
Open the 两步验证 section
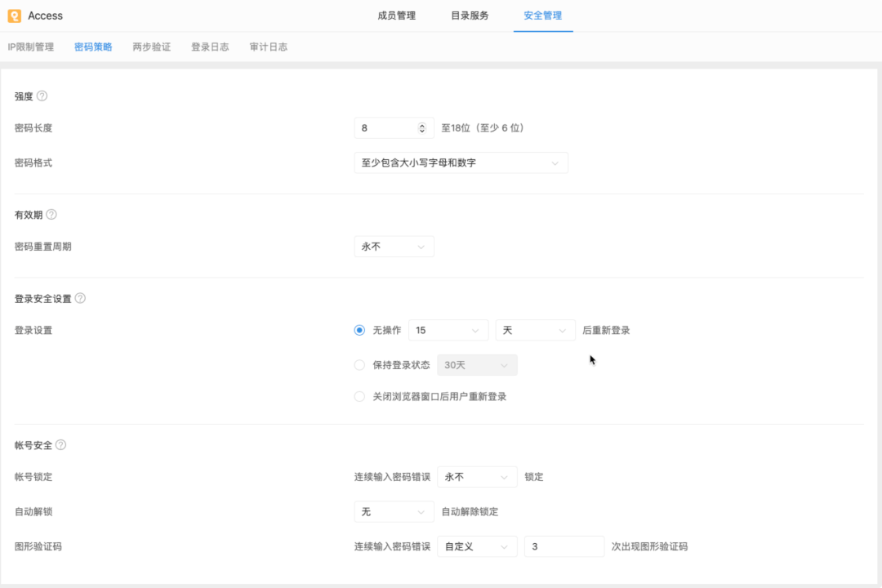pos(151,47)
